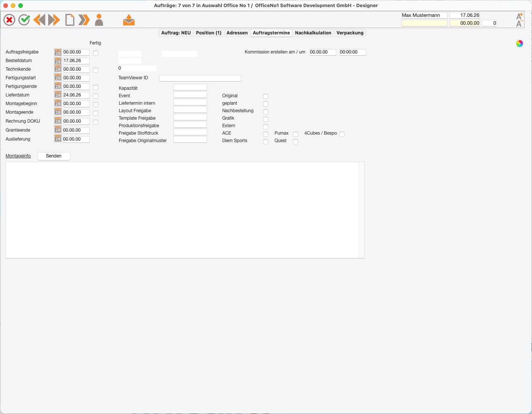Check the Pumax checkbox

click(296, 134)
